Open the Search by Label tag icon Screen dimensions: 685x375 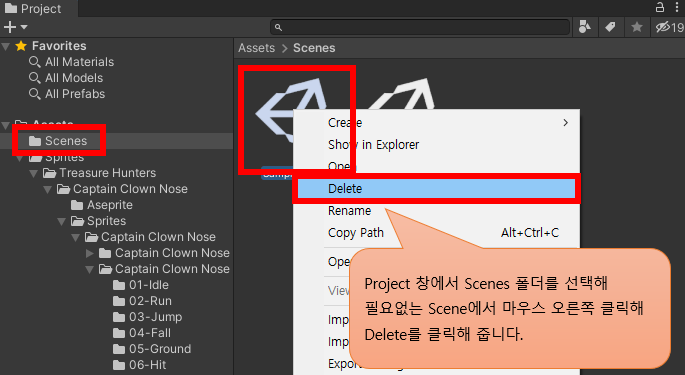tap(610, 27)
